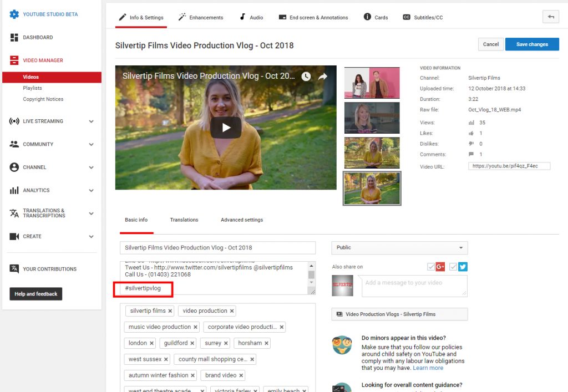Play the video preview

click(226, 128)
